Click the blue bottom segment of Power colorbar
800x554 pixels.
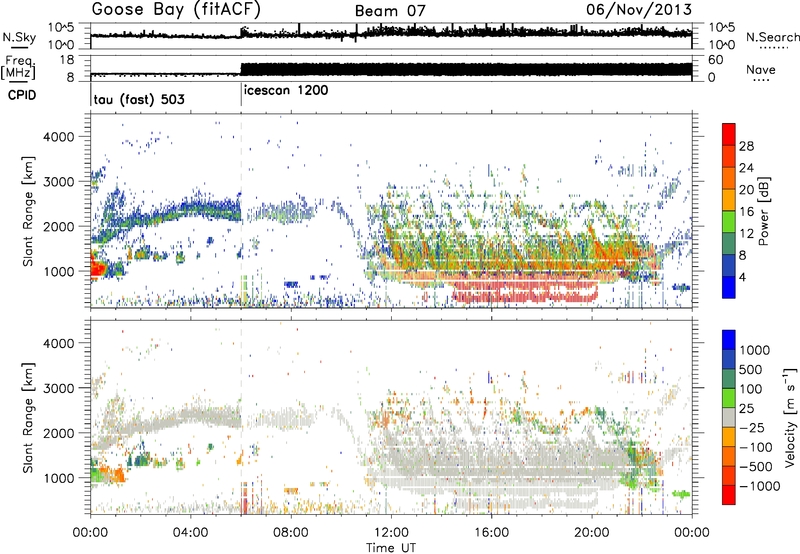(729, 288)
